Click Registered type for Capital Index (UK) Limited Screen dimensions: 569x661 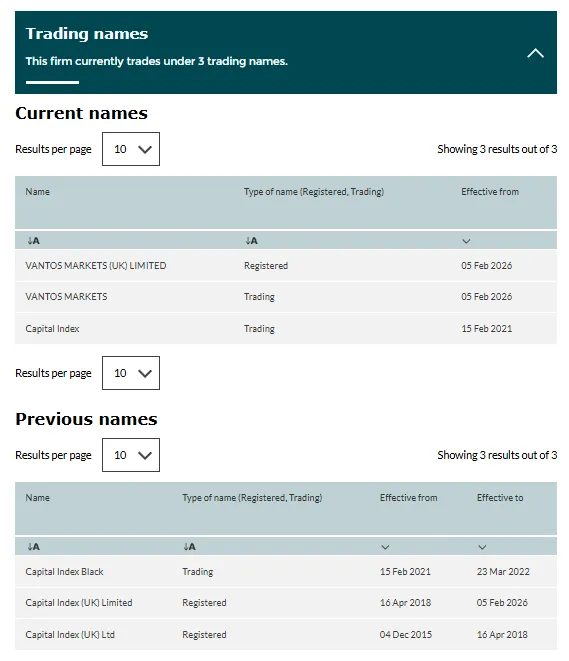point(204,603)
